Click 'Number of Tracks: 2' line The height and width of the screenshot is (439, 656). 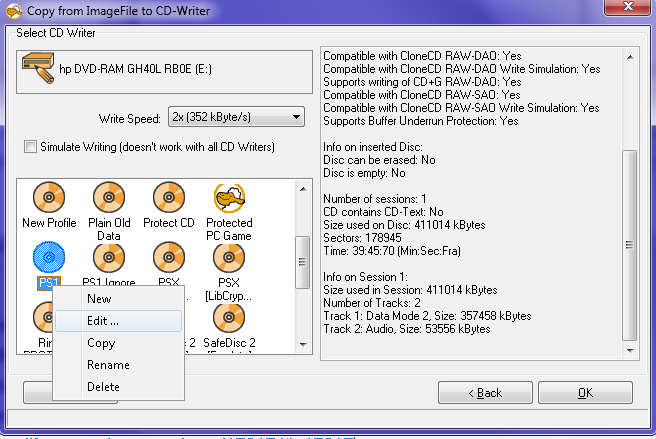pyautogui.click(x=372, y=303)
